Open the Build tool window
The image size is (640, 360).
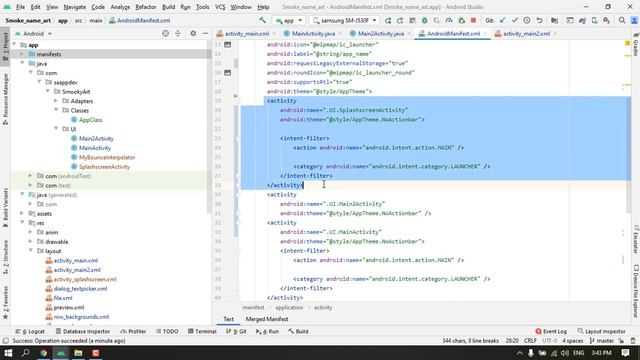click(x=298, y=331)
